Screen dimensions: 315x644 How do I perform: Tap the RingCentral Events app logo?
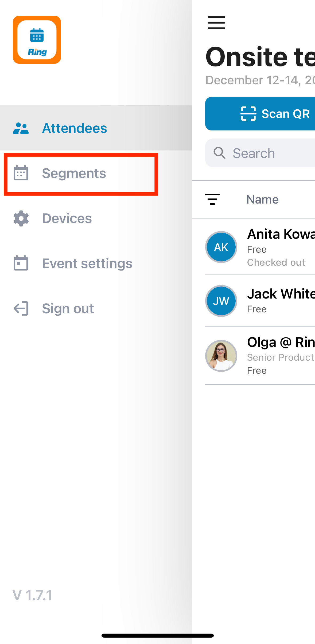[x=37, y=40]
